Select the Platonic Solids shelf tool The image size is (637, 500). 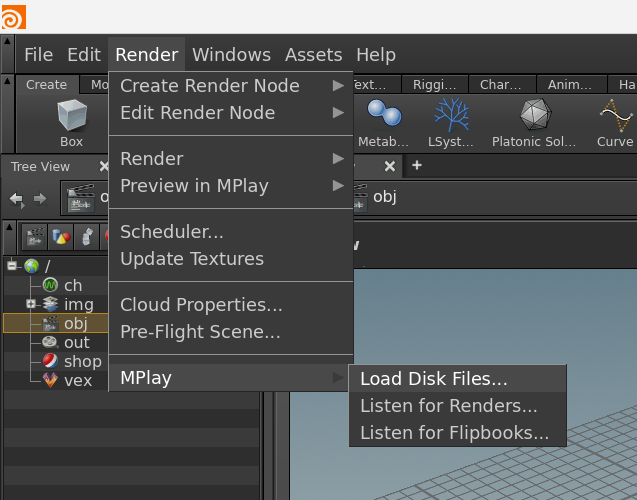click(534, 123)
